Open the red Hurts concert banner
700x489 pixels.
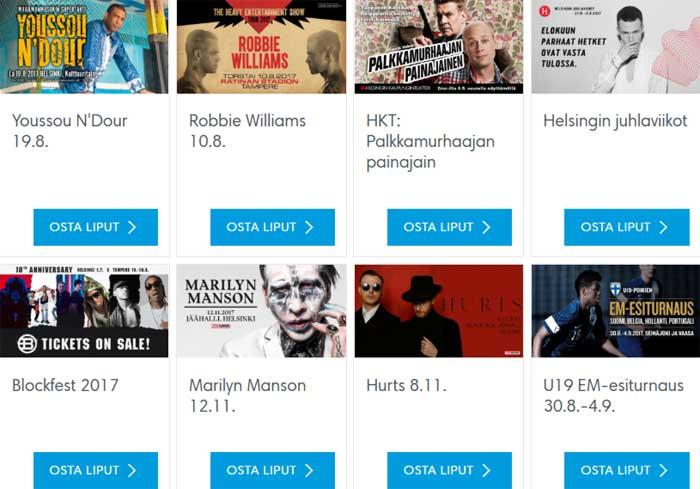(x=439, y=311)
